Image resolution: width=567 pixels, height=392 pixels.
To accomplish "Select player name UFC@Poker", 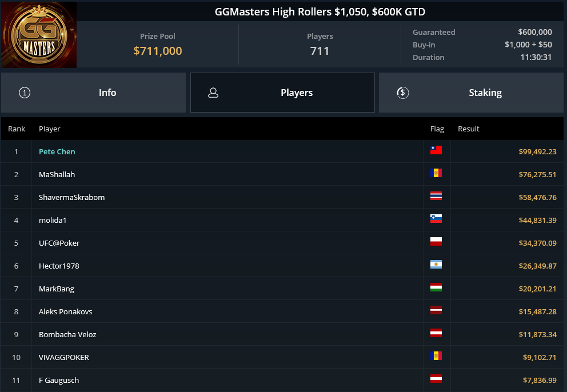I will pos(59,243).
